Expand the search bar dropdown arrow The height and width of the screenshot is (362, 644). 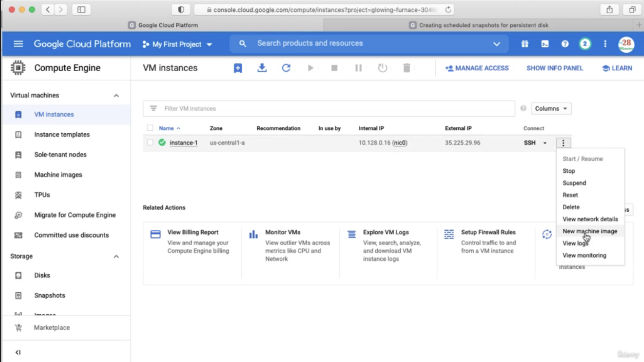[496, 44]
